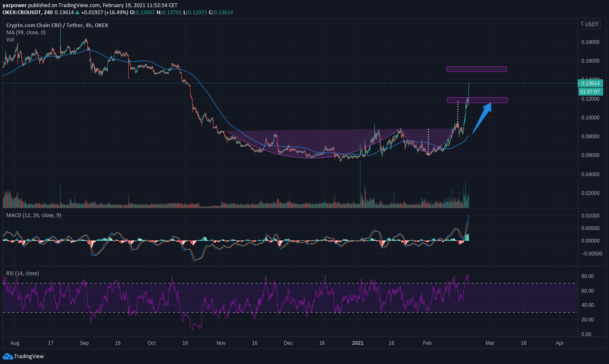The height and width of the screenshot is (364, 609).
Task: Click the blue upward arrow drawing
Action: (x=482, y=118)
